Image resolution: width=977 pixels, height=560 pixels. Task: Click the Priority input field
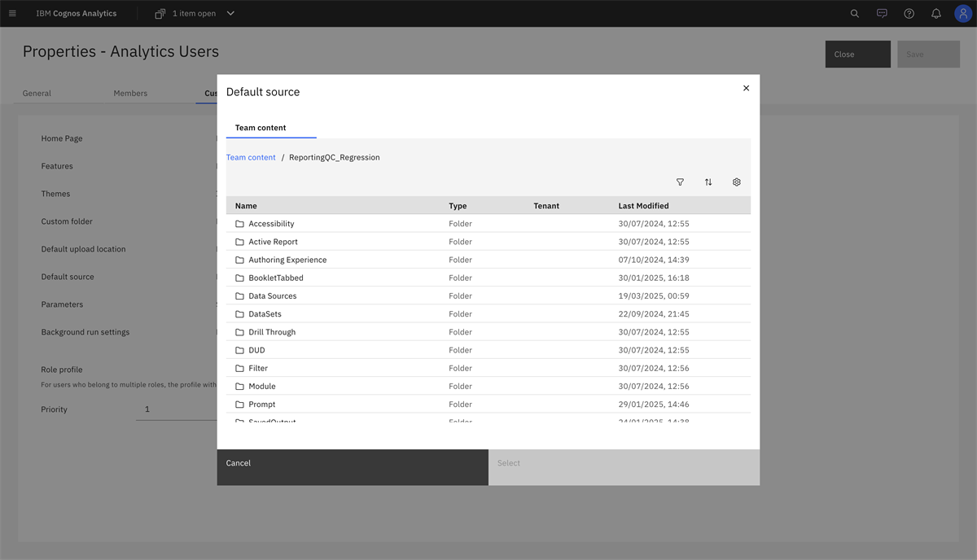177,409
